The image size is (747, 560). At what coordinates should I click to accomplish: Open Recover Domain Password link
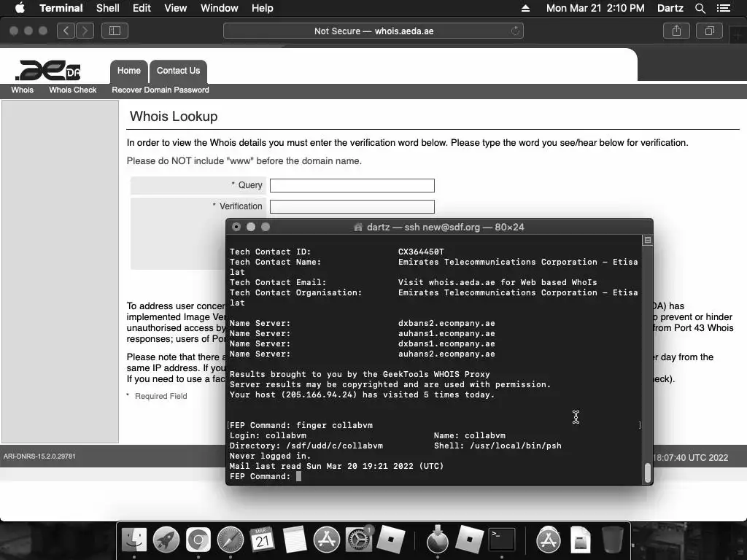(x=160, y=90)
